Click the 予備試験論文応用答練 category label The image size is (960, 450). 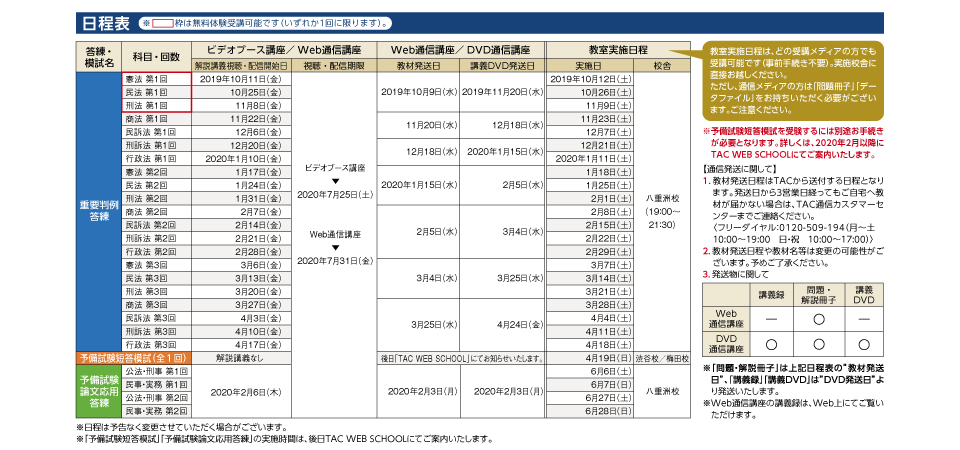click(98, 390)
